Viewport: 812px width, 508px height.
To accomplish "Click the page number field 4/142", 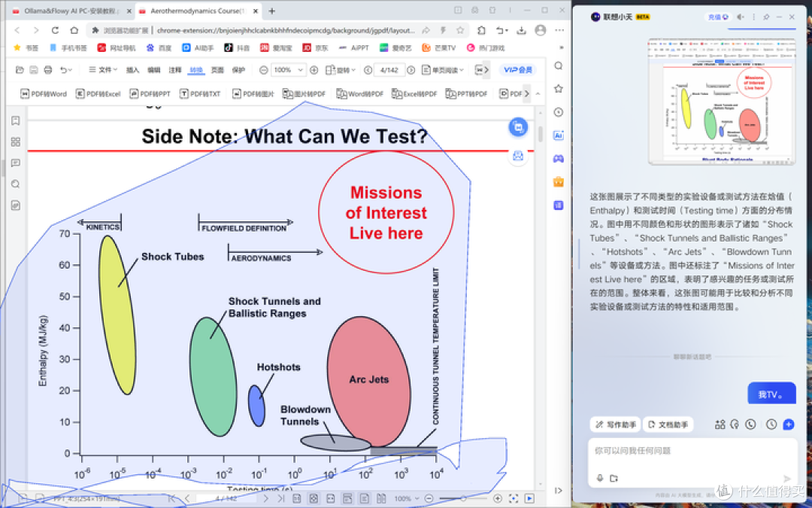I will coord(389,69).
